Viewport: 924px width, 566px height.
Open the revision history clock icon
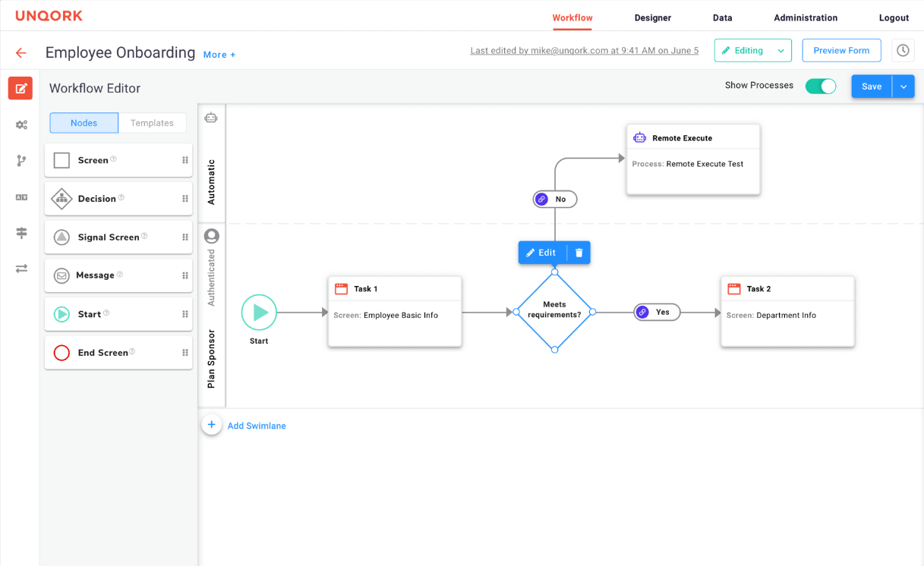pyautogui.click(x=903, y=51)
